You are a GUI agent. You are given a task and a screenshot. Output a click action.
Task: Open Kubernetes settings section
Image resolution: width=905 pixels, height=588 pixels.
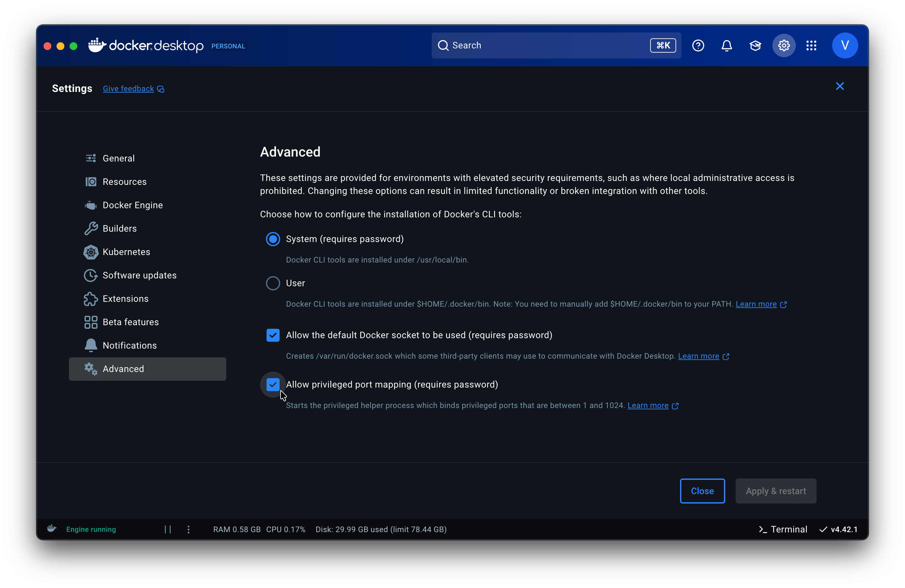tap(148, 252)
